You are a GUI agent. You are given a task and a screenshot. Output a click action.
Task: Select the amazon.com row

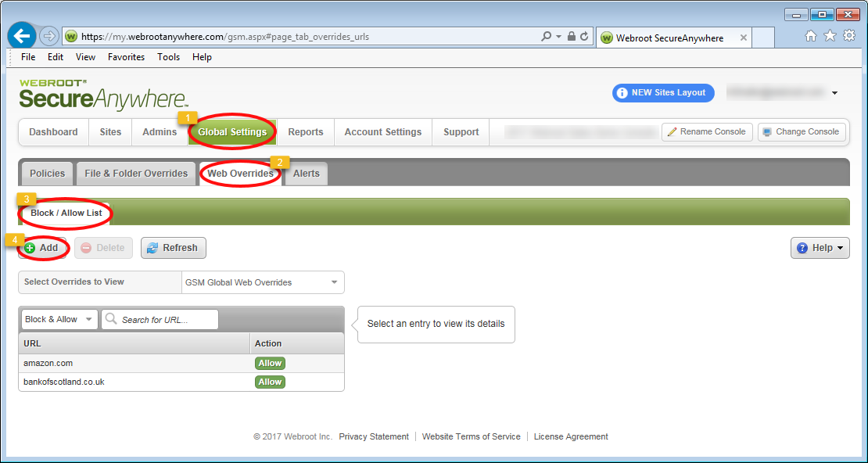(x=181, y=364)
